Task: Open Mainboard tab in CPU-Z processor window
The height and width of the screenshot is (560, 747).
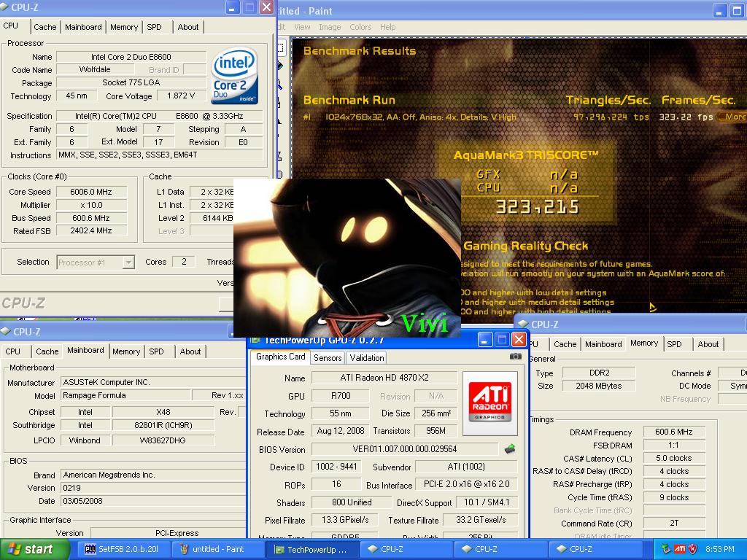Action: 83,27
